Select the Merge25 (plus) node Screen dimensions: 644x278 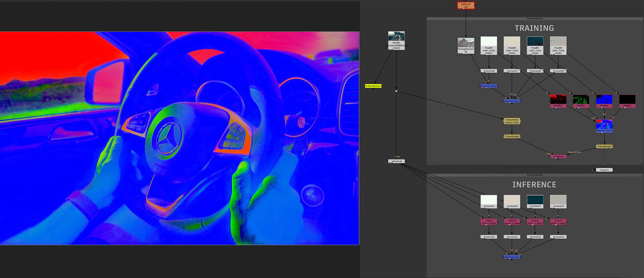pyautogui.click(x=512, y=101)
